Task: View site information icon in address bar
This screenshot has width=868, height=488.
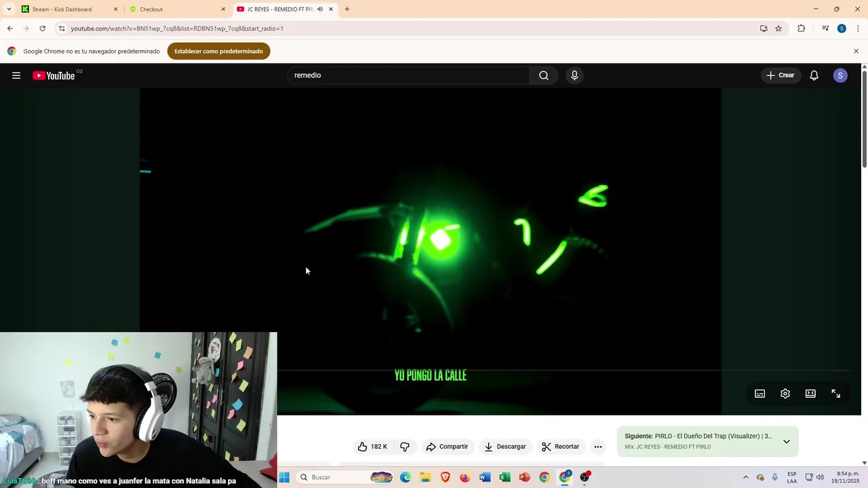Action: [62, 28]
